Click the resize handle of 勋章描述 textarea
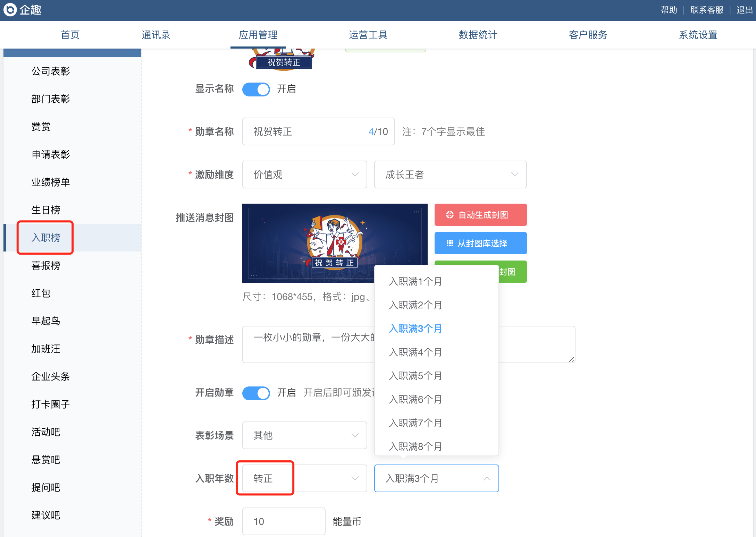Image resolution: width=756 pixels, height=537 pixels. (571, 359)
